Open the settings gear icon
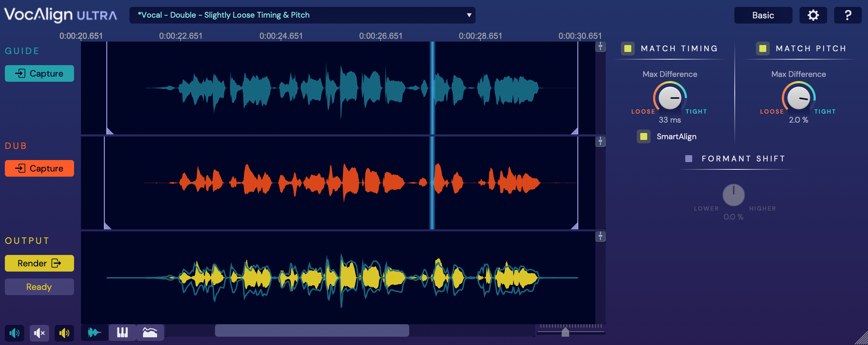Image resolution: width=868 pixels, height=345 pixels. [x=813, y=15]
